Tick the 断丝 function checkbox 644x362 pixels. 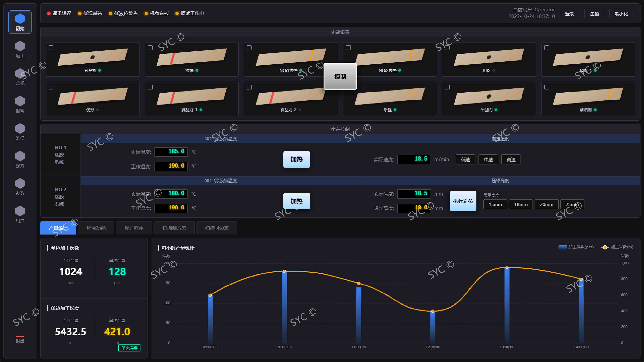[x=349, y=87]
